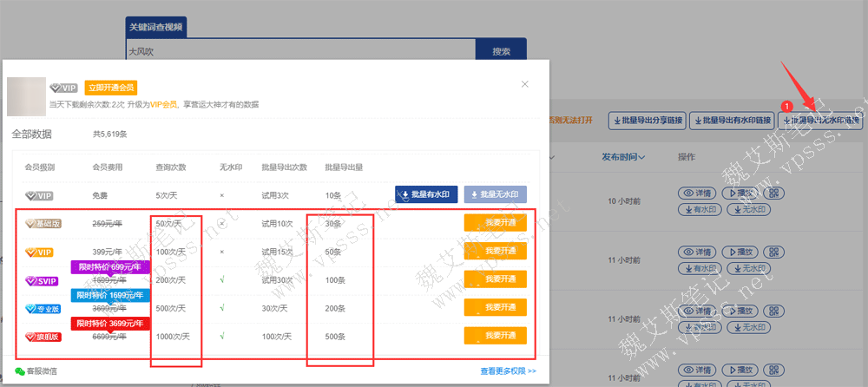Image resolution: width=868 pixels, height=387 pixels.
Task: Click the 30次/天 cell
Action: (x=274, y=308)
